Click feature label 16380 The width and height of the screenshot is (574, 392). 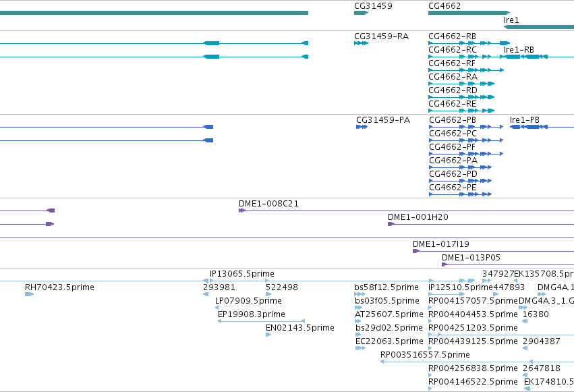pyautogui.click(x=536, y=315)
